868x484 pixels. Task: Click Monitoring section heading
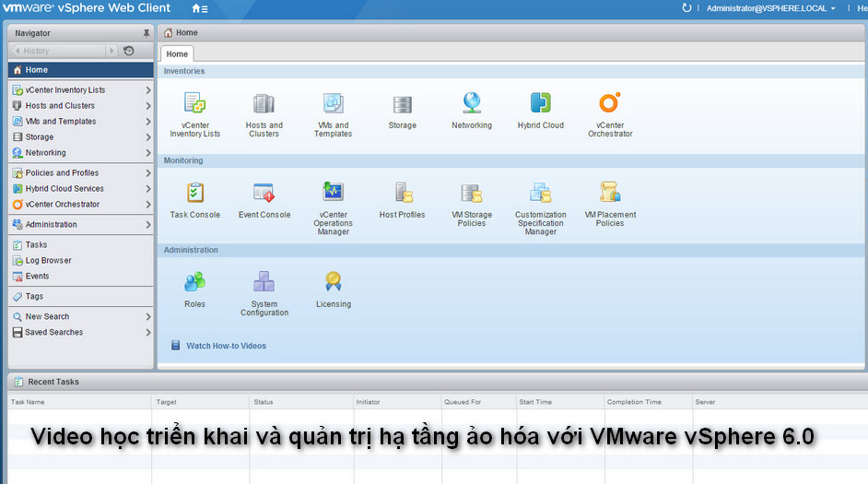(183, 160)
